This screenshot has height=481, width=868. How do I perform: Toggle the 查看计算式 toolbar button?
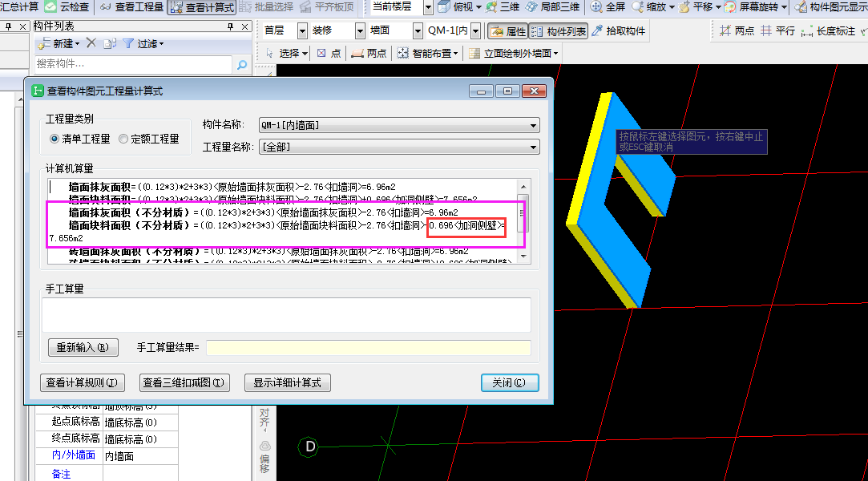[202, 7]
